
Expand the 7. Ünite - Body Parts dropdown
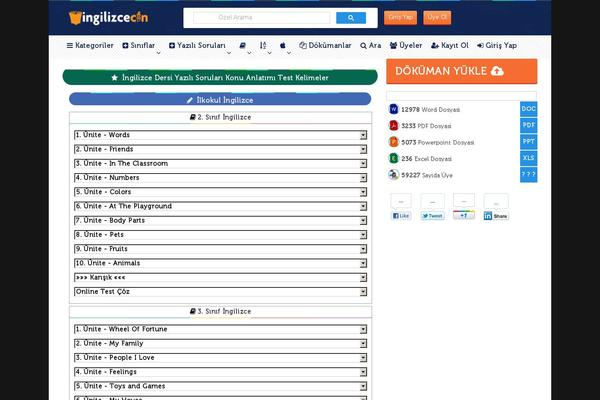coord(220,220)
